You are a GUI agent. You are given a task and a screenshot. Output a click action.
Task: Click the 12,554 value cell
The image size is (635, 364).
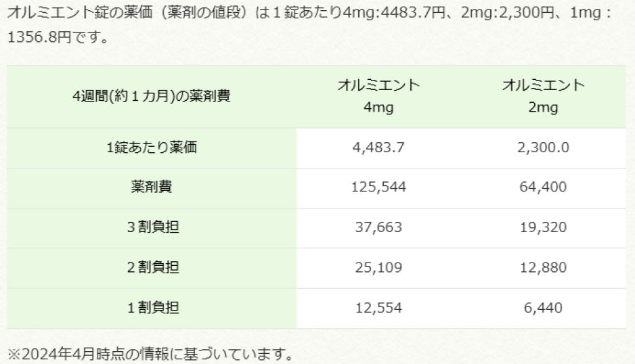click(378, 308)
